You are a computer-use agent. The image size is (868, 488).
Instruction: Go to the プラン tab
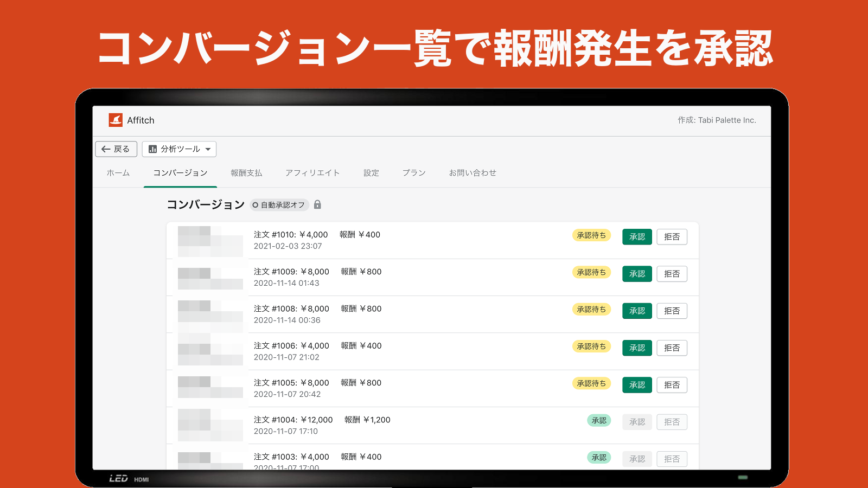tap(414, 172)
